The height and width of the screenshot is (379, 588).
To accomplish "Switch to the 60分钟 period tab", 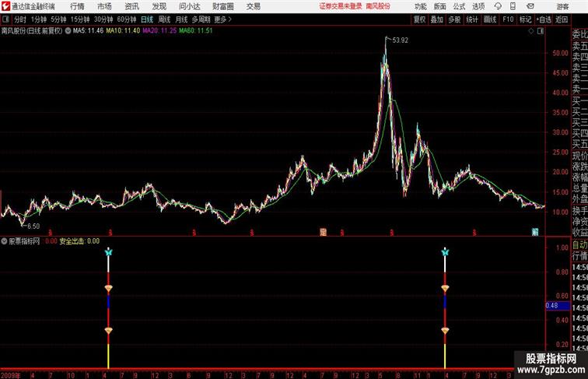I will pyautogui.click(x=127, y=19).
